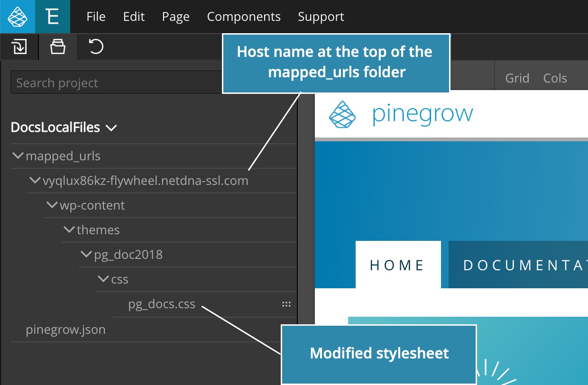Collapse the wp-content folder
588x385 pixels.
[53, 205]
